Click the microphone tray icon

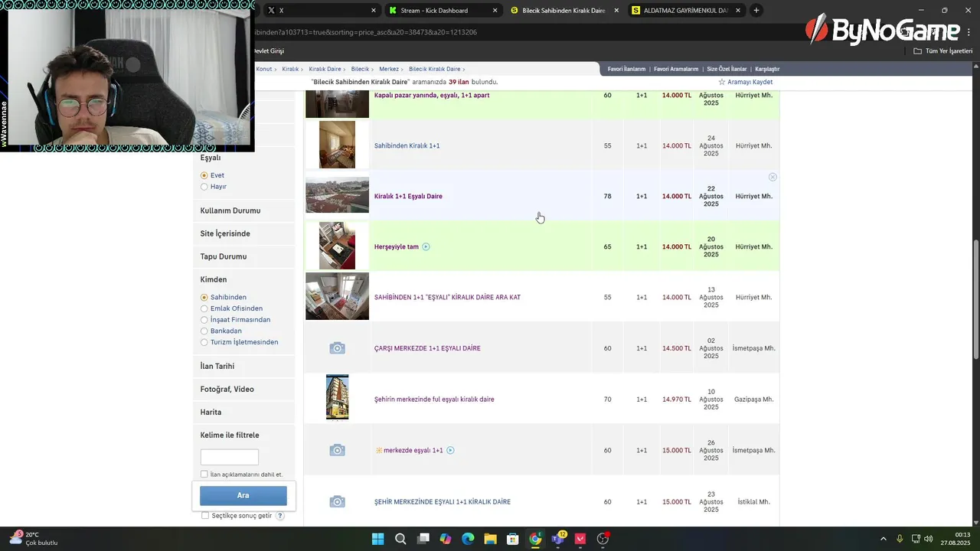(x=900, y=539)
